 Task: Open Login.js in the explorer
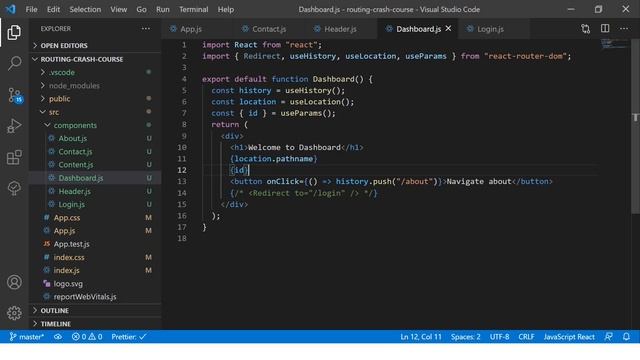(x=95, y=204)
